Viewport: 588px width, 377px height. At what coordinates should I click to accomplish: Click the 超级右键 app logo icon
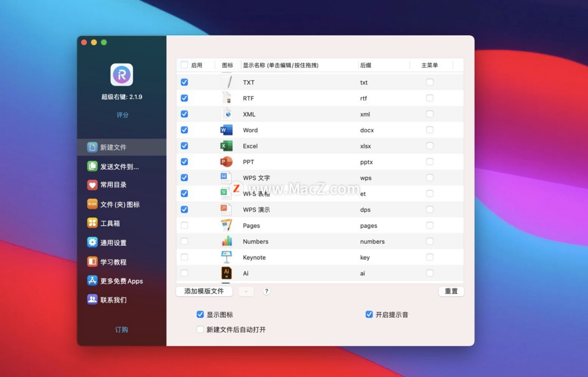click(122, 74)
